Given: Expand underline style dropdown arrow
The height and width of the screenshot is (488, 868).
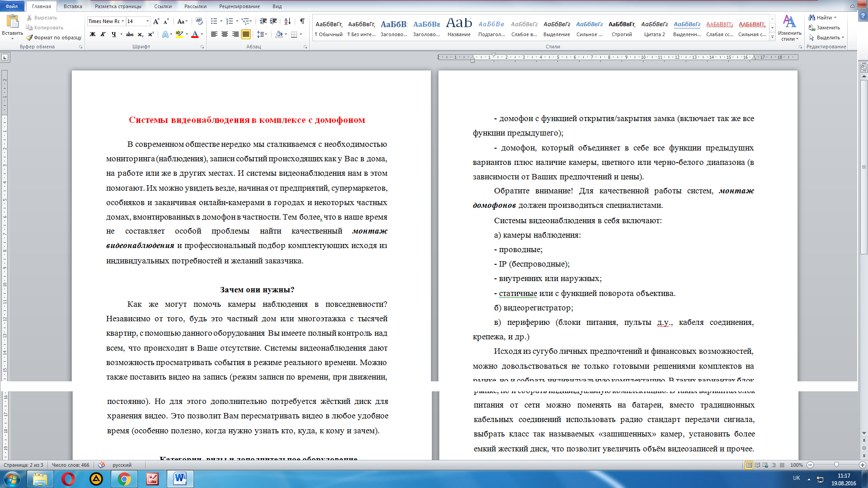Looking at the screenshot, I should tap(122, 34).
